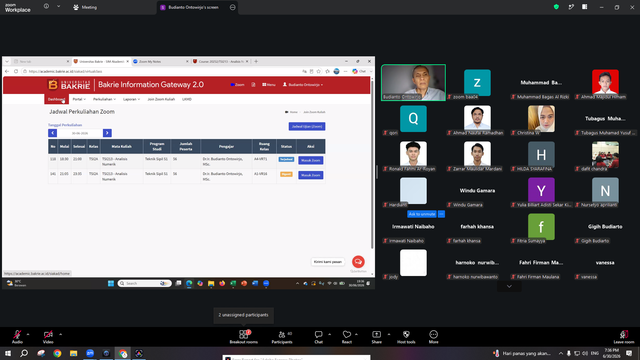640x360 pixels.
Task: Switch to the Meeting tab
Action: pos(85,7)
